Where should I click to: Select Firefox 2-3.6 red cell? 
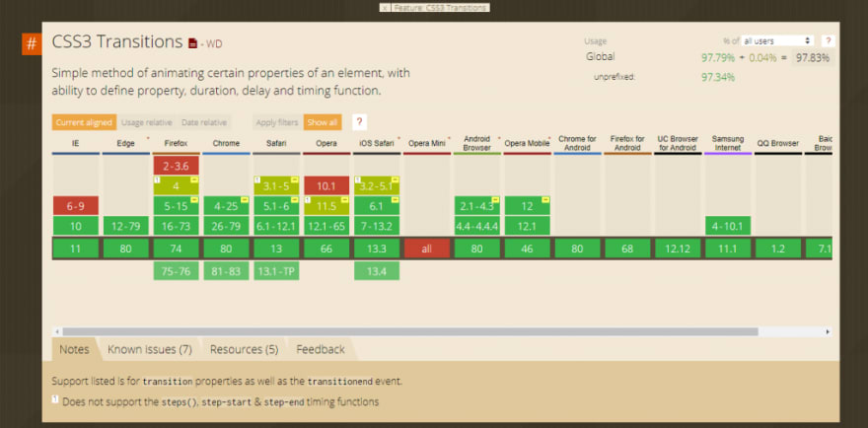coord(176,166)
